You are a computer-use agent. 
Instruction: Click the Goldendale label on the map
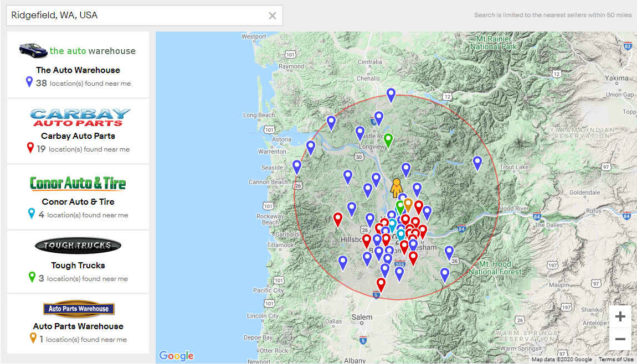click(584, 193)
